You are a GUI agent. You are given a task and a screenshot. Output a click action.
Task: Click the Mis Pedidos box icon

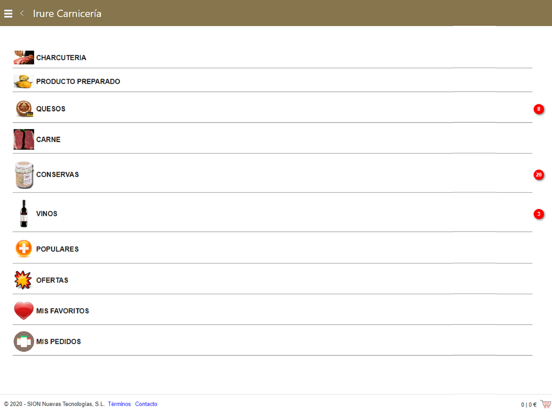click(x=24, y=341)
